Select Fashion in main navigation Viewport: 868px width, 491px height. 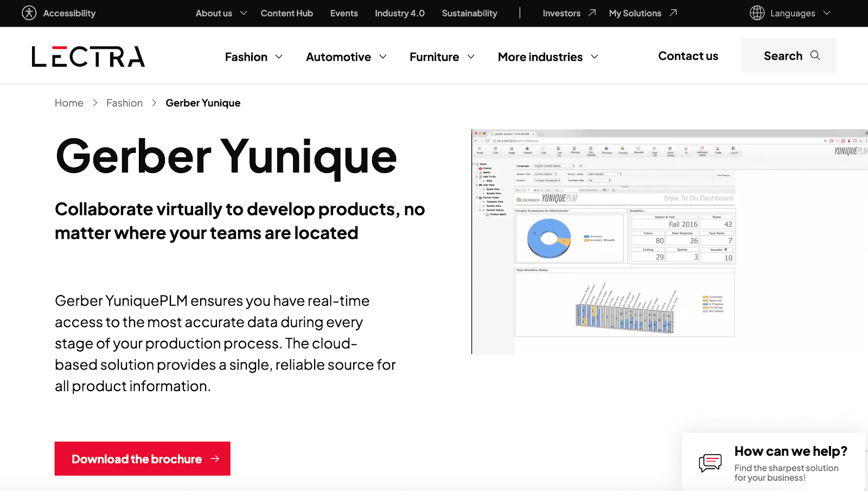point(246,57)
